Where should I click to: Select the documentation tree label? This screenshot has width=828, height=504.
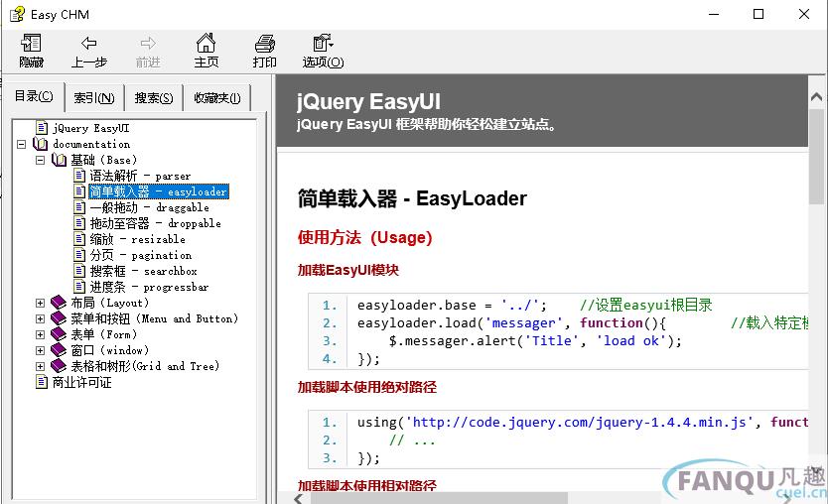point(91,144)
